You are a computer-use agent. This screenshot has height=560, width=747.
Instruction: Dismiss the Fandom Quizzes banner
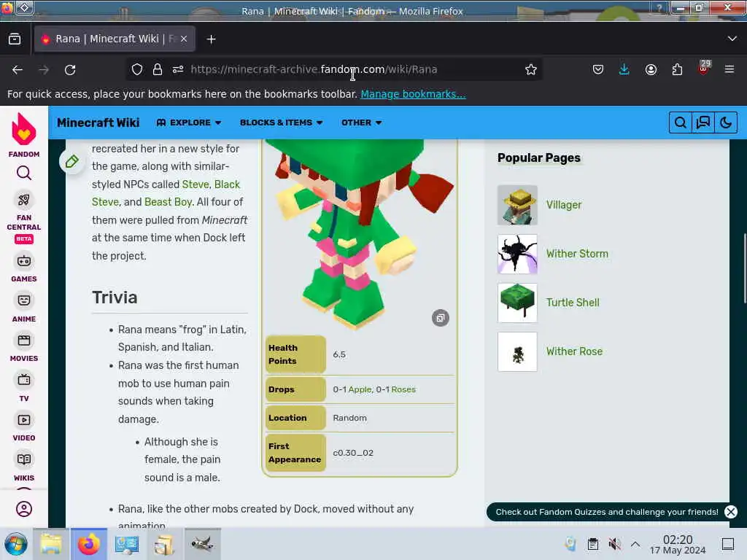(730, 512)
